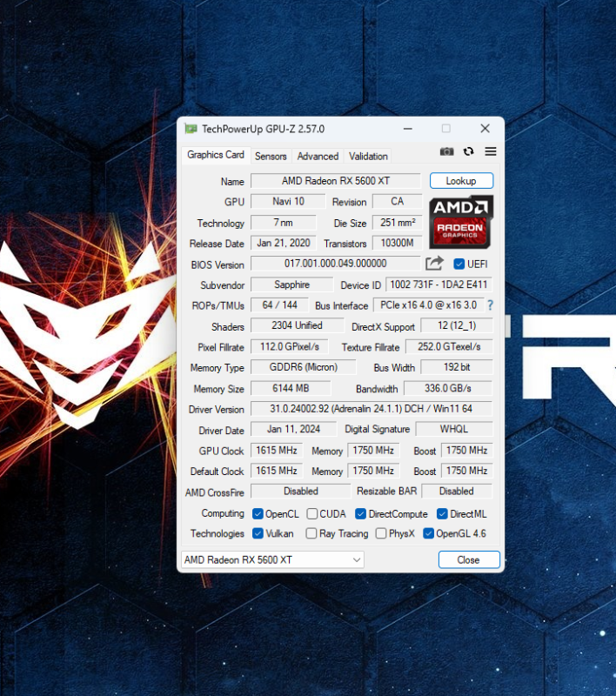Click the Device ID value 1002 731F - 1DA2 E411
616x696 pixels.
[439, 284]
